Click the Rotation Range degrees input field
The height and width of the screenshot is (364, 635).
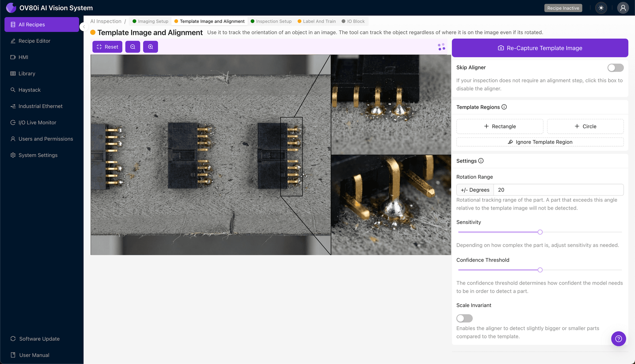tap(558, 190)
